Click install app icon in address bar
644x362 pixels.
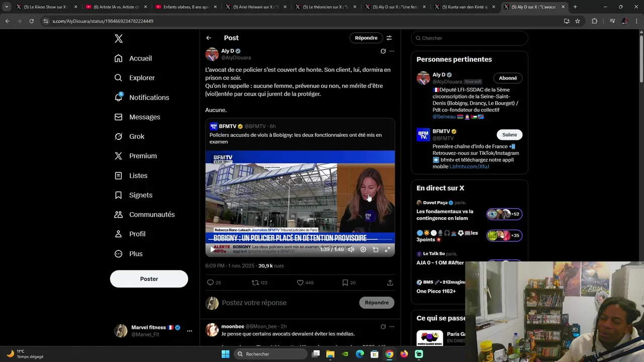[567, 21]
